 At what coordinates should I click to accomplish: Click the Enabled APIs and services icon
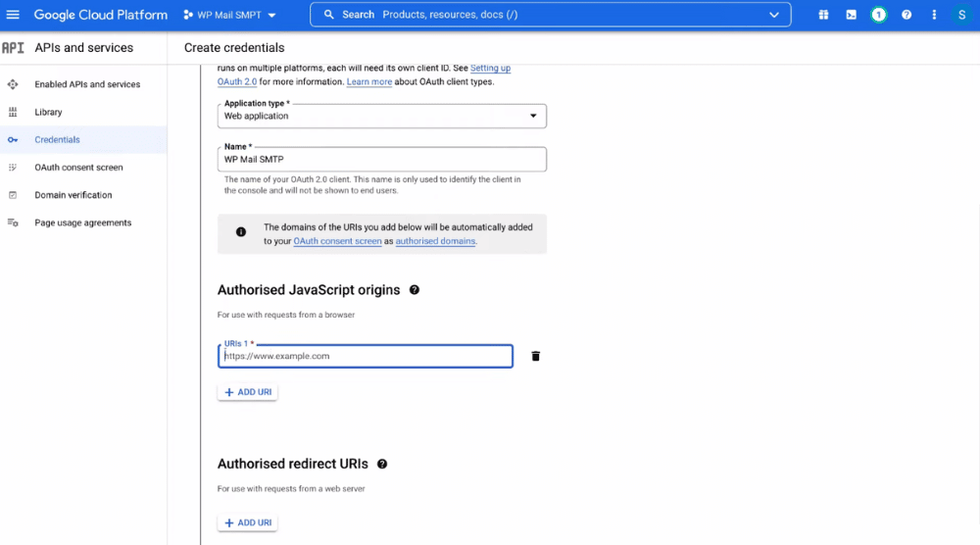(13, 84)
